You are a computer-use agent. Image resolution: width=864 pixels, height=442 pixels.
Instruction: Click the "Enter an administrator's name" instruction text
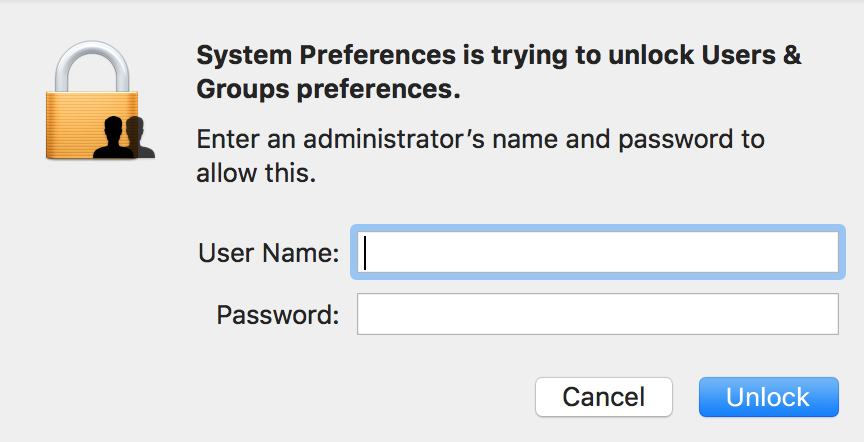pos(480,138)
